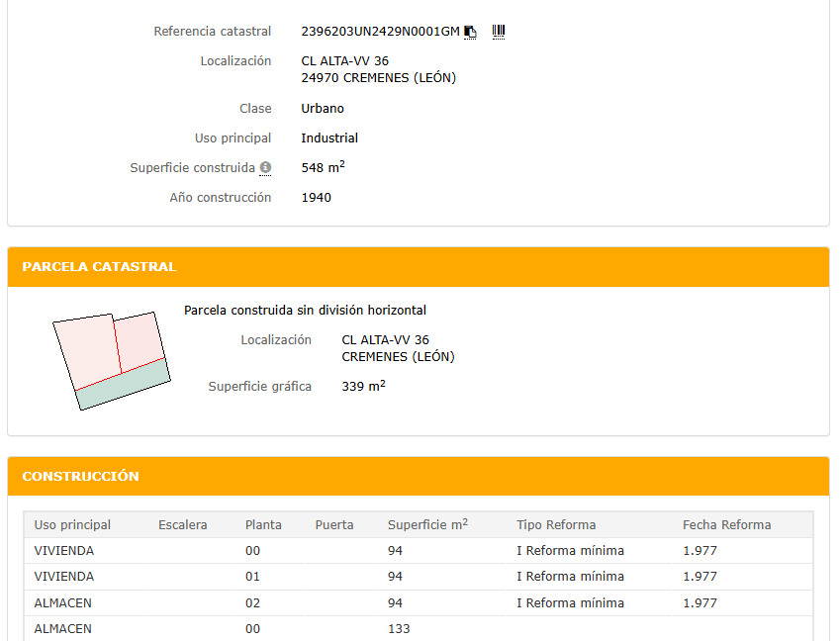
Task: Select ALMACEN cell in planta 02 row
Action: click(62, 603)
